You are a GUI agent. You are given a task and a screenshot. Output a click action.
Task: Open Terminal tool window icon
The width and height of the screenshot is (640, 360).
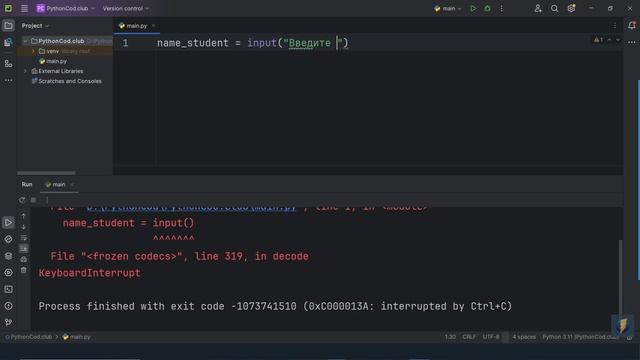click(8, 289)
